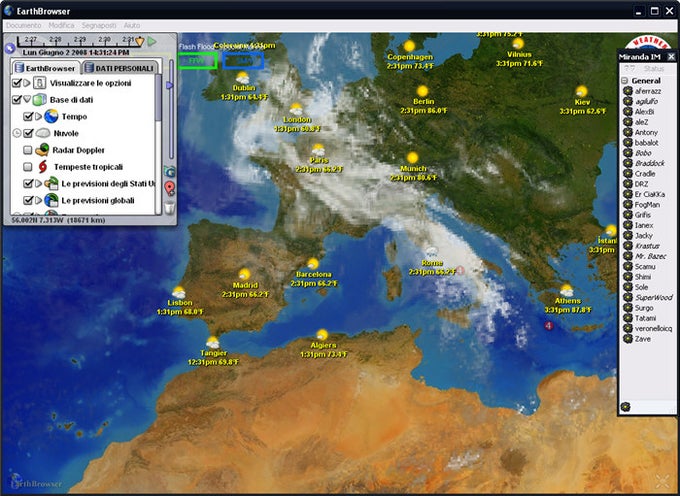The width and height of the screenshot is (680, 496).
Task: Click the round blue button beside the timeline
Action: tap(10, 48)
